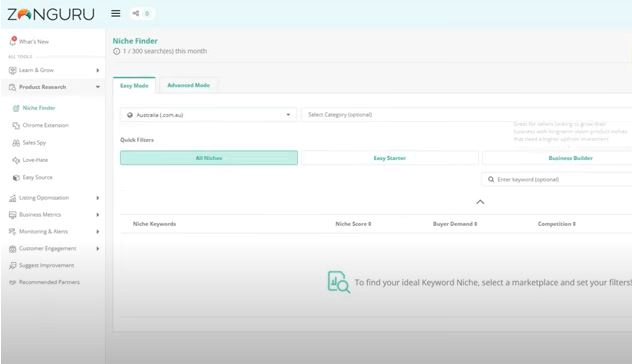The image size is (632, 364).
Task: Expand Learn & Grow section
Action: click(54, 70)
